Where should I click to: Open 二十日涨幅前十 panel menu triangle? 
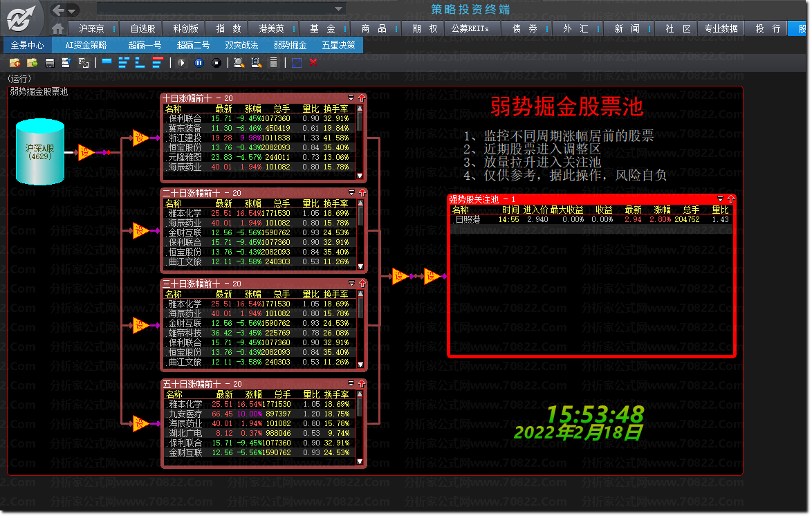(351, 193)
